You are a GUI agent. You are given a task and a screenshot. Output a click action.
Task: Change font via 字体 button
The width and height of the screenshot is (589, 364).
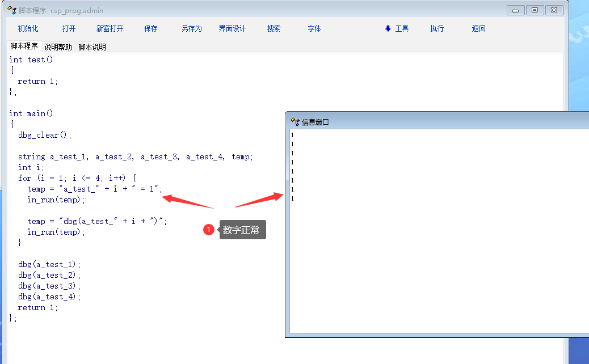coord(314,28)
